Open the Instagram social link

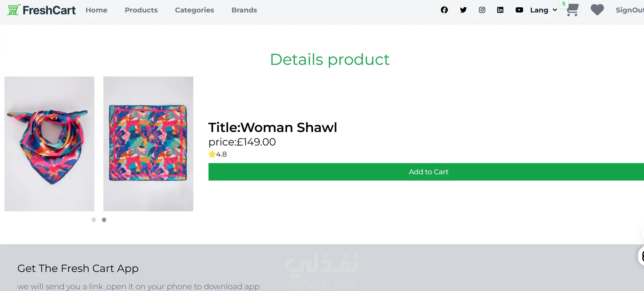[x=482, y=10]
